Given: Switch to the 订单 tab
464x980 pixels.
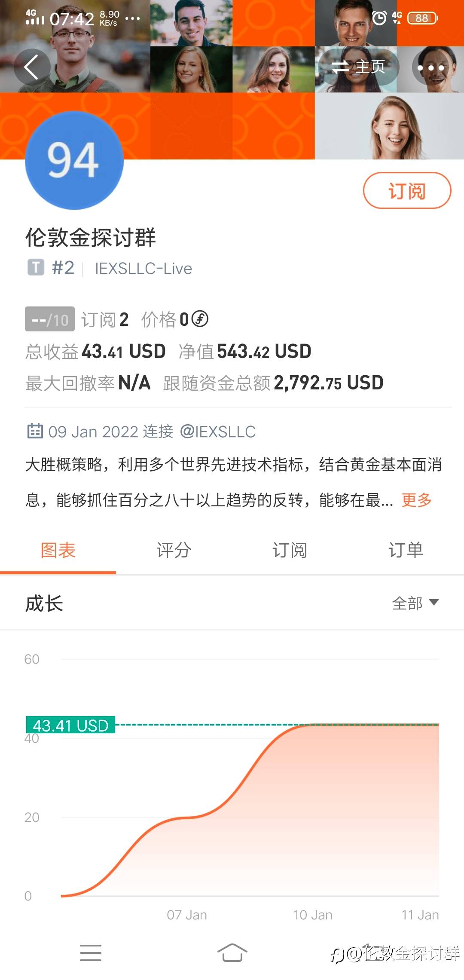Looking at the screenshot, I should 406,550.
